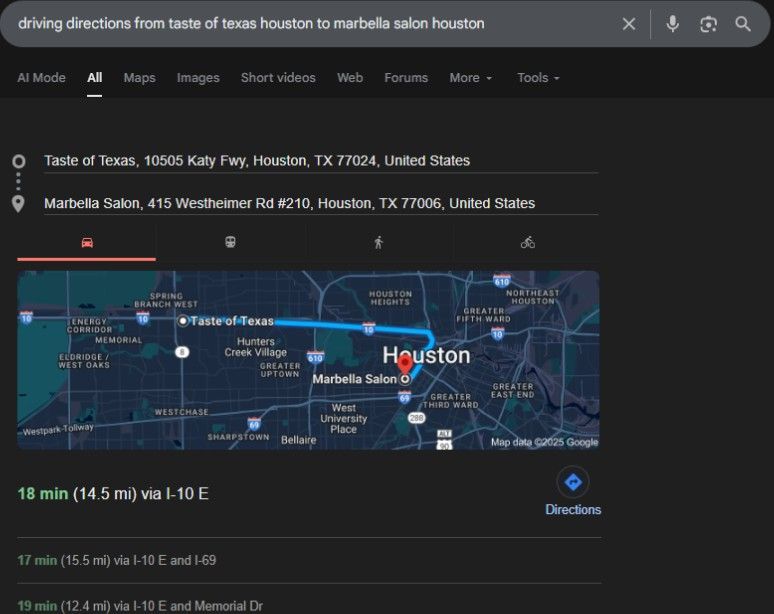The width and height of the screenshot is (774, 614).
Task: Select the All results tab
Action: 95,77
